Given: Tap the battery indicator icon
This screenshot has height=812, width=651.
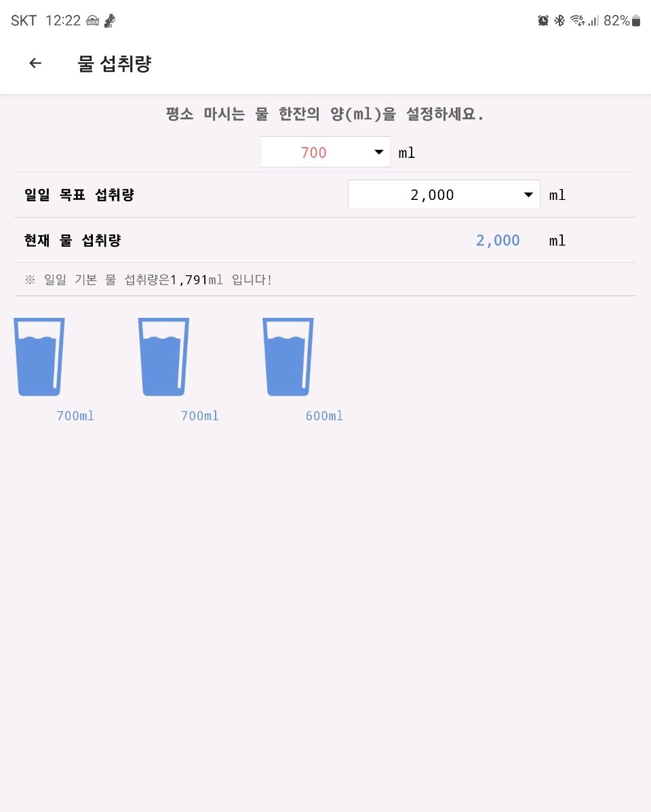Looking at the screenshot, I should [x=636, y=21].
